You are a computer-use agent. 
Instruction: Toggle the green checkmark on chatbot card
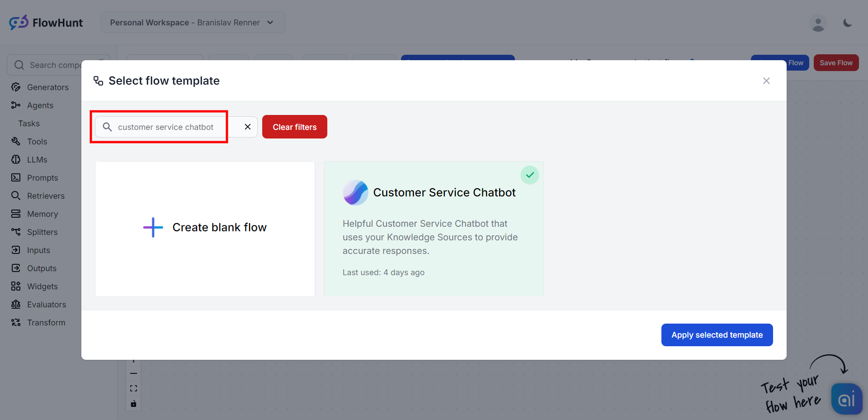[x=529, y=175]
